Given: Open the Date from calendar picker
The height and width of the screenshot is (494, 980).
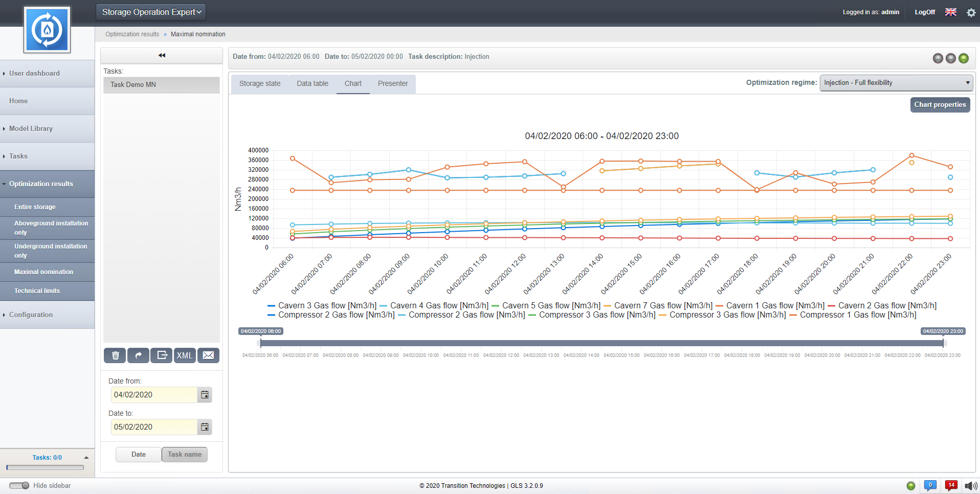Looking at the screenshot, I should 205,395.
